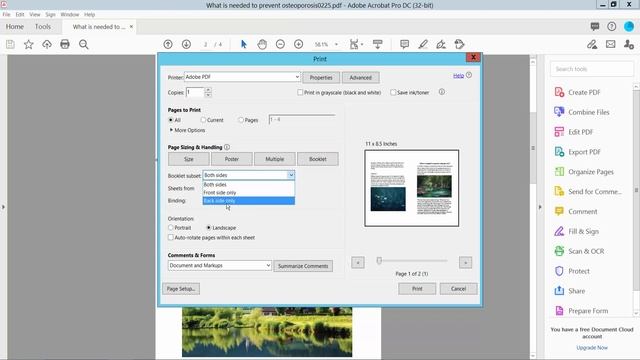Image resolution: width=640 pixels, height=360 pixels.
Task: Click the zoom out minus icon
Action: pyautogui.click(x=280, y=44)
